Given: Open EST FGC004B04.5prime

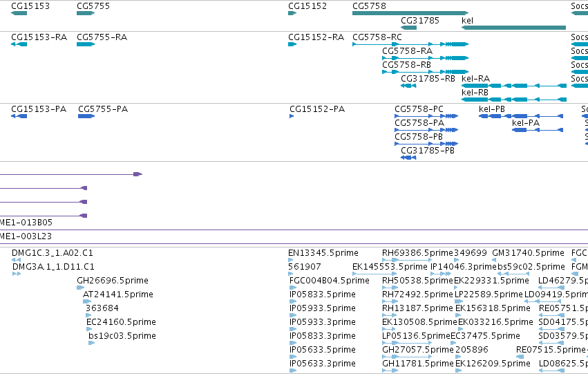Looking at the screenshot, I should point(292,288).
